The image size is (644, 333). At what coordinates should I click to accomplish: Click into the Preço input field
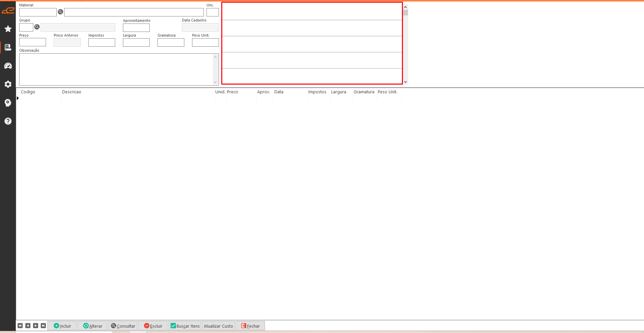pyautogui.click(x=33, y=42)
